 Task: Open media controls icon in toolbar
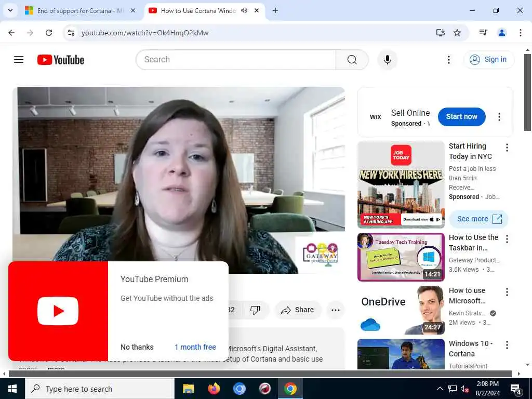click(483, 33)
